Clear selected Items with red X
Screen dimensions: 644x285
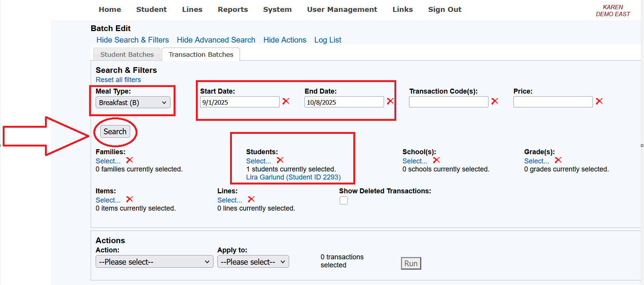point(129,199)
